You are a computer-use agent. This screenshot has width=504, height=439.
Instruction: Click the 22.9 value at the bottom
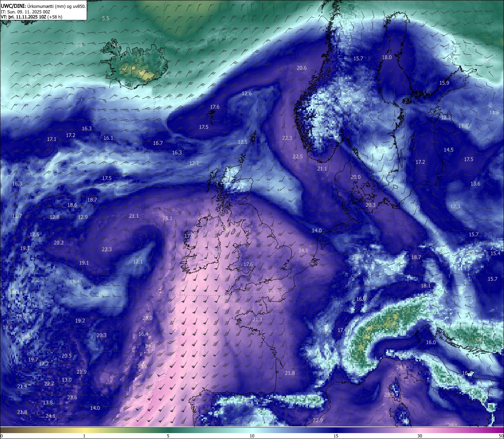[x=318, y=420]
